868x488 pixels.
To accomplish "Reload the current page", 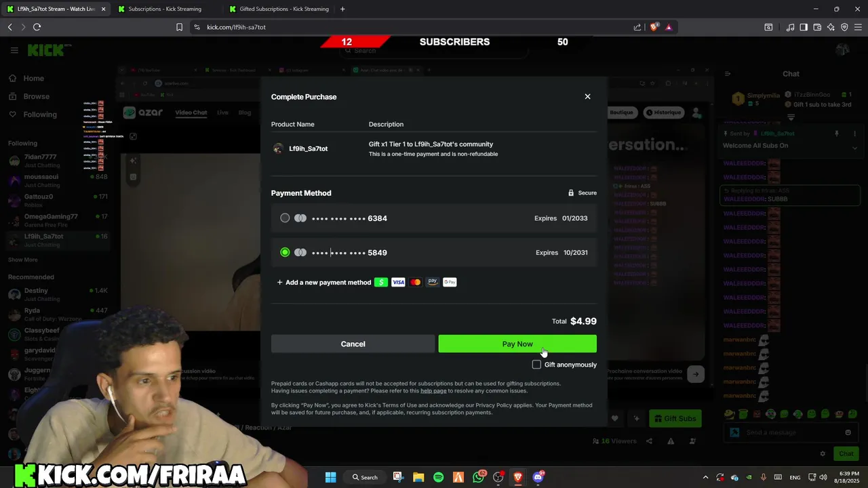I will pos(37,27).
